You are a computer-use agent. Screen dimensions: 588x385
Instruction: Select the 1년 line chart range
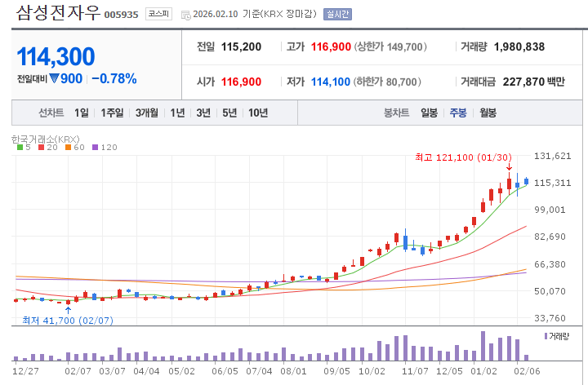[177, 113]
